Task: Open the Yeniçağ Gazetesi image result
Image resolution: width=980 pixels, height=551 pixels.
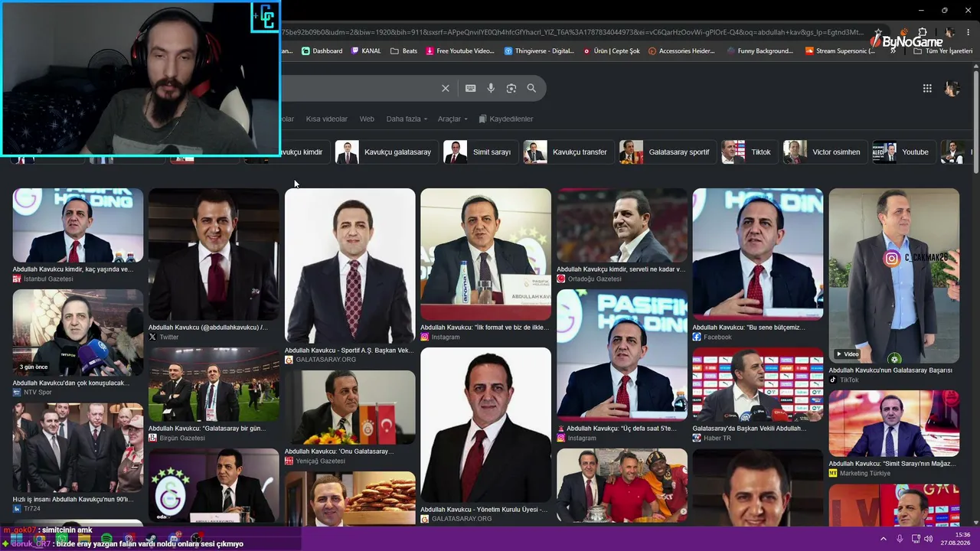Action: (x=350, y=407)
